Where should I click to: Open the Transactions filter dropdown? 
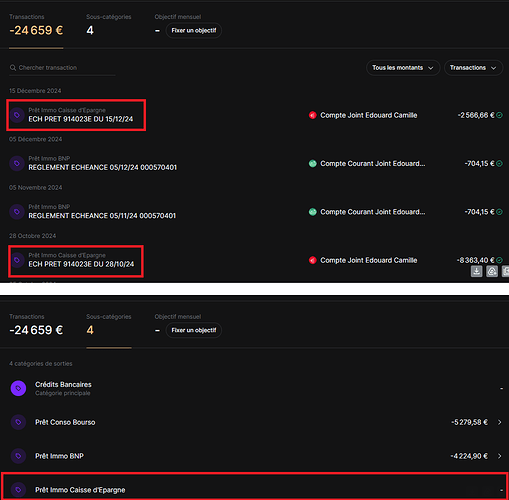(x=473, y=68)
